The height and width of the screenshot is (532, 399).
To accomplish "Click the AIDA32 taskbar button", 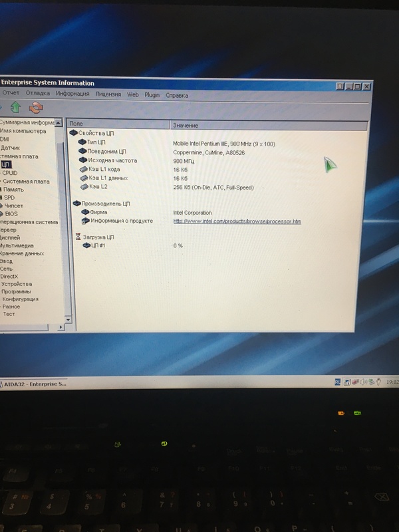I will [34, 384].
